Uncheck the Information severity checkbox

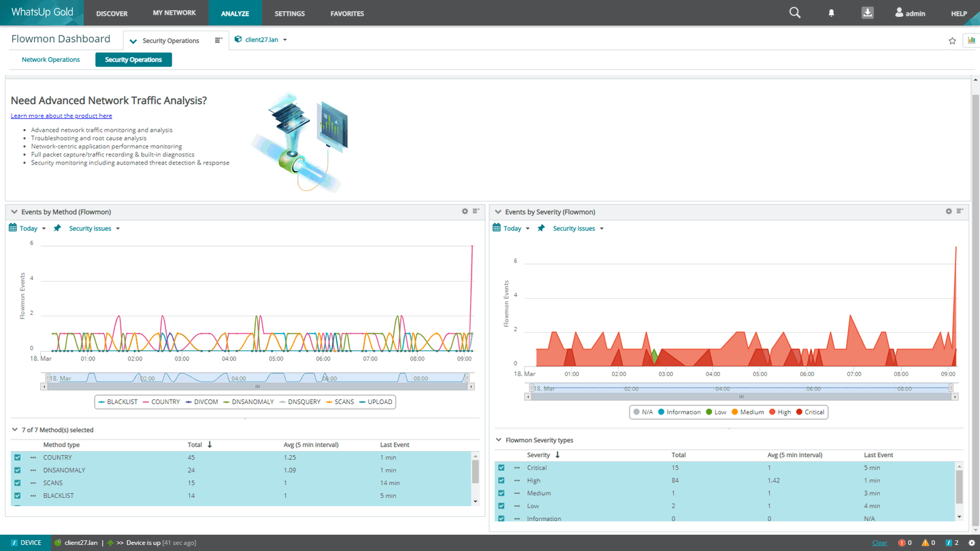(x=502, y=518)
